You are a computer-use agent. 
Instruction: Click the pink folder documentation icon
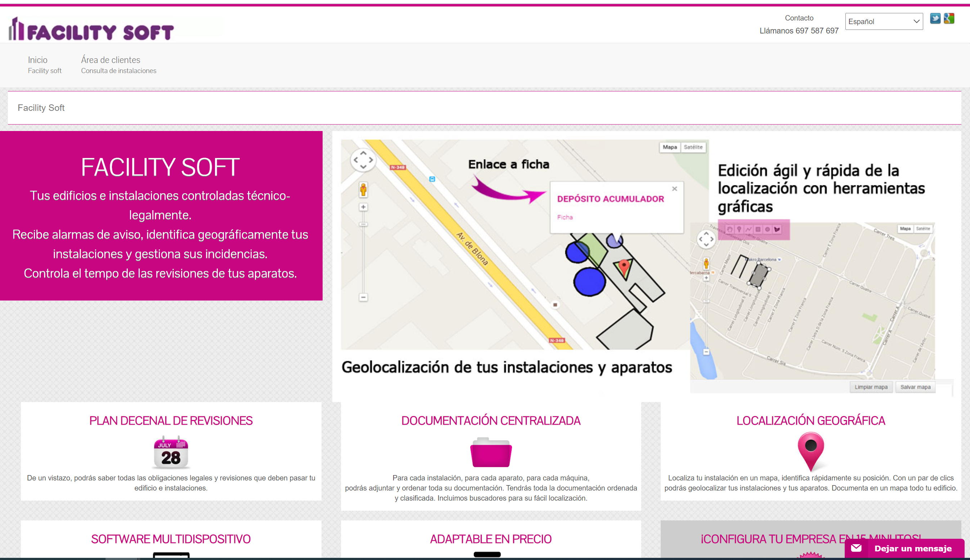491,453
